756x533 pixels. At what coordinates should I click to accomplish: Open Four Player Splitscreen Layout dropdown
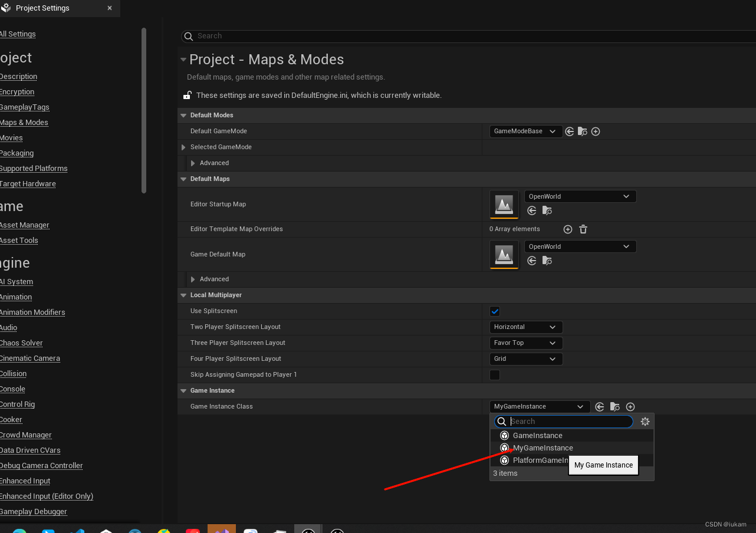tap(526, 358)
